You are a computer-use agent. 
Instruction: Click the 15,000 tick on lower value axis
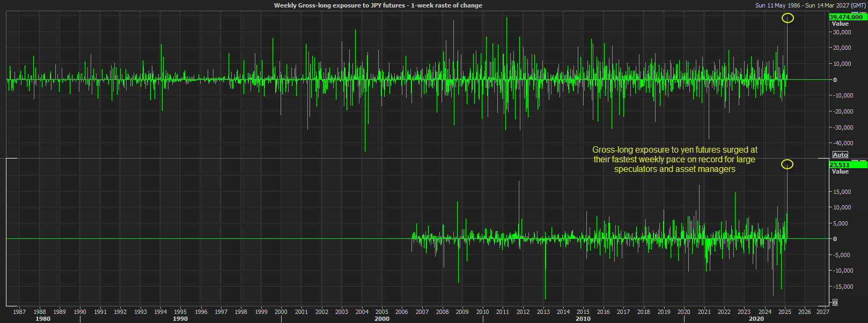click(x=842, y=192)
